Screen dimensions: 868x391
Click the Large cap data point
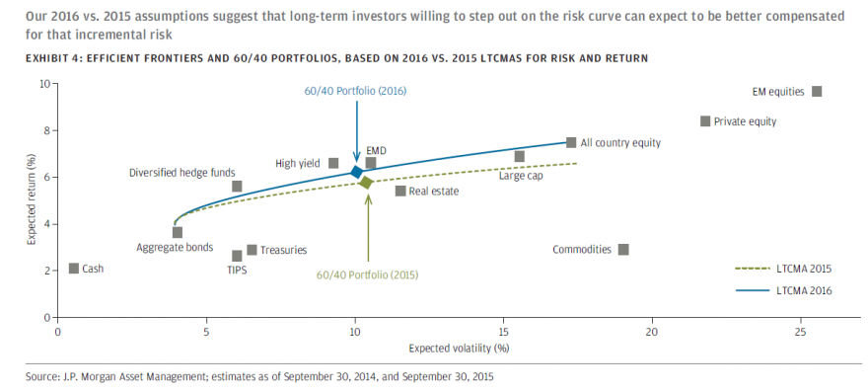click(519, 157)
